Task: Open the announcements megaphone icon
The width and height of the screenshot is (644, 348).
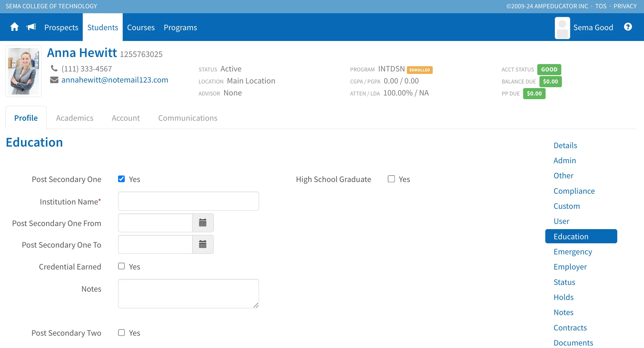Action: [x=31, y=27]
